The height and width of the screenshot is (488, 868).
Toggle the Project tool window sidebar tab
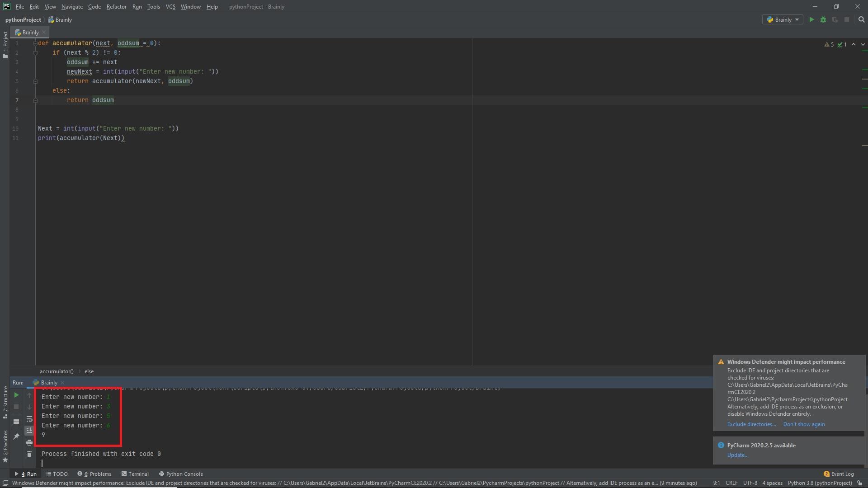click(x=5, y=44)
